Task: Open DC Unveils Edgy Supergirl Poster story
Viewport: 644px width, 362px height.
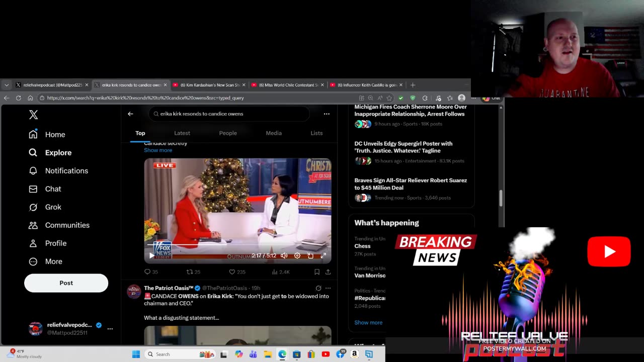Action: (x=404, y=147)
